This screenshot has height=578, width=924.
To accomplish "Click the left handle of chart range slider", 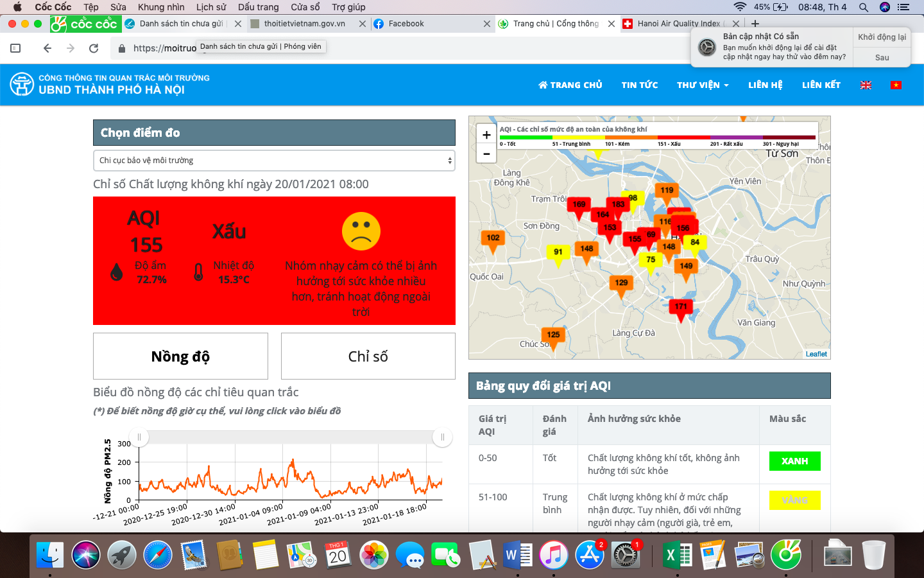I will (139, 437).
